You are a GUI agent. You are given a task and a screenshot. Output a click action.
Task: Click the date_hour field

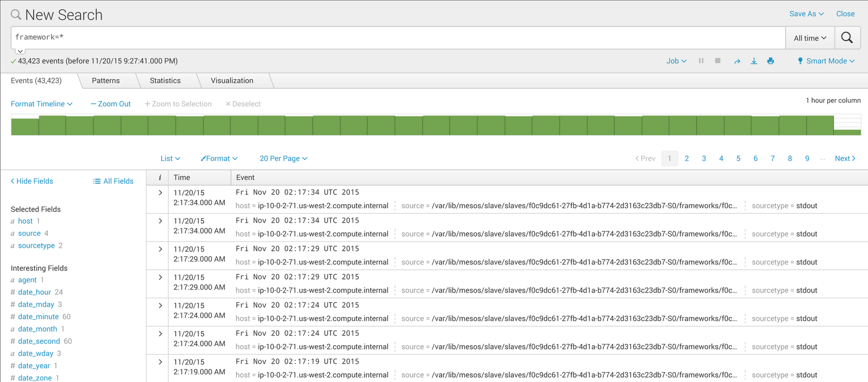tap(34, 293)
